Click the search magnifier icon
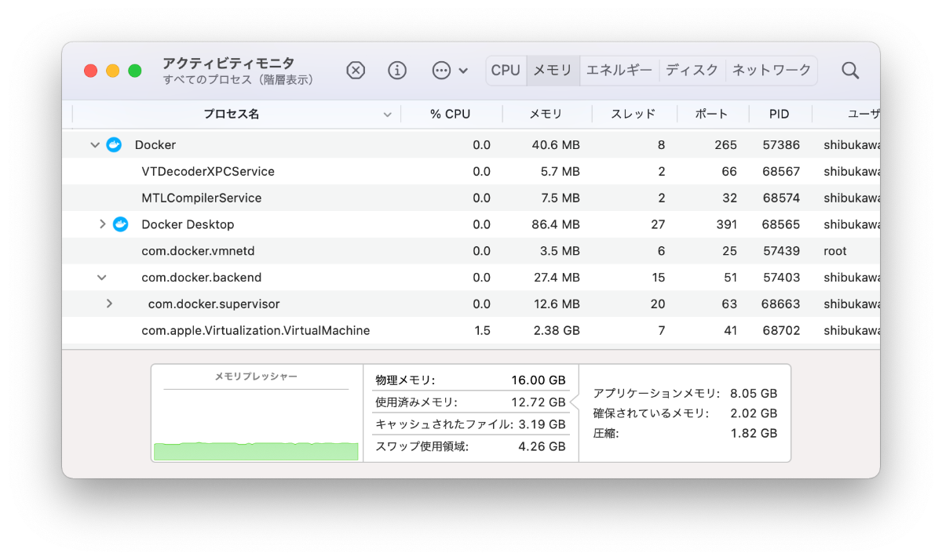This screenshot has width=942, height=560. [x=850, y=71]
